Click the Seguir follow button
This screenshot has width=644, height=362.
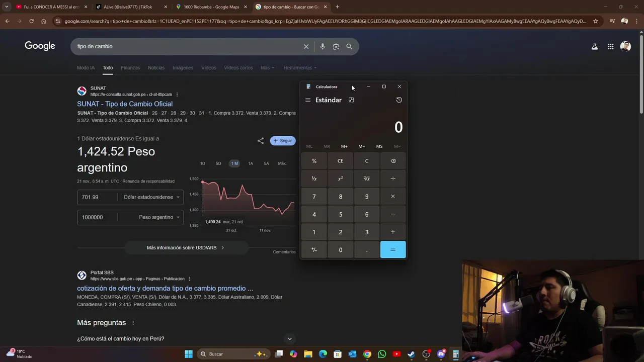[283, 141]
